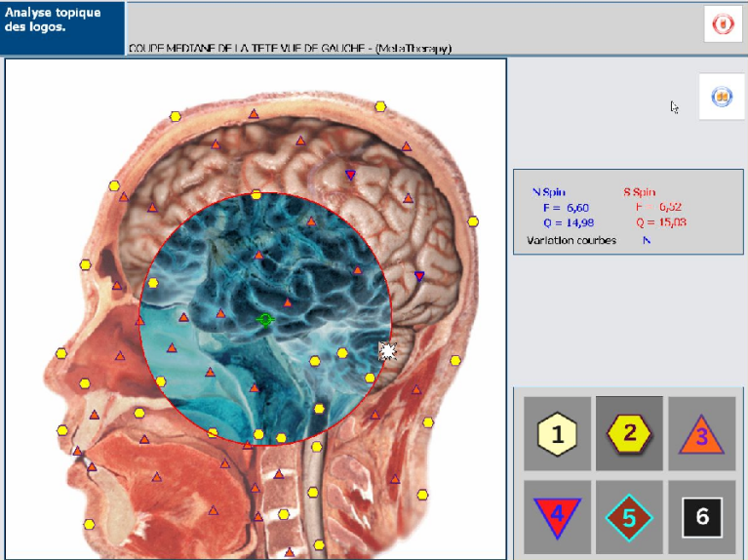Viewport: 748px width, 560px height.
Task: Click the 'Variation courbes' N indicator
Action: coord(646,240)
